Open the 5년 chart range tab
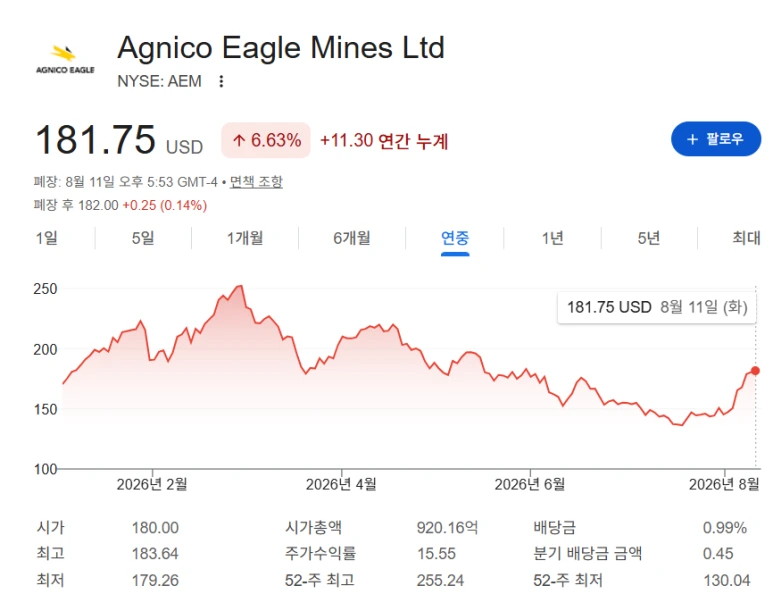The width and height of the screenshot is (773, 611). point(649,238)
